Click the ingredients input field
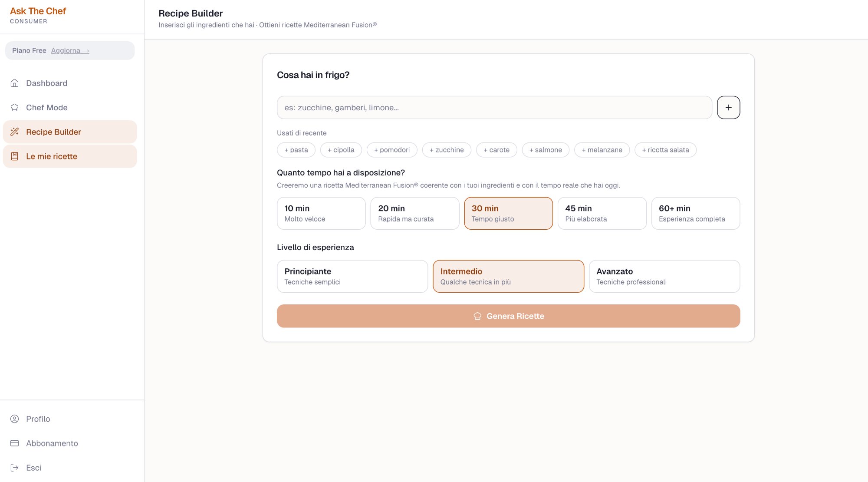Viewport: 868px width, 482px height. [494, 107]
